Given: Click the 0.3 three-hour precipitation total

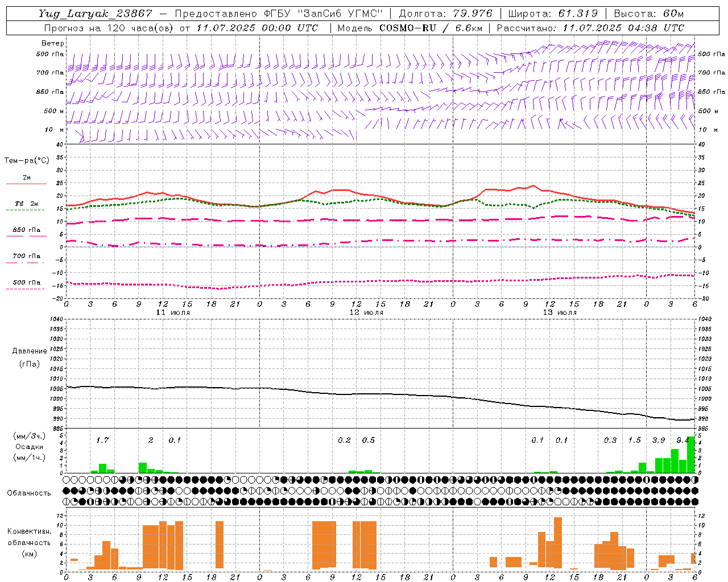Looking at the screenshot, I should (x=610, y=440).
